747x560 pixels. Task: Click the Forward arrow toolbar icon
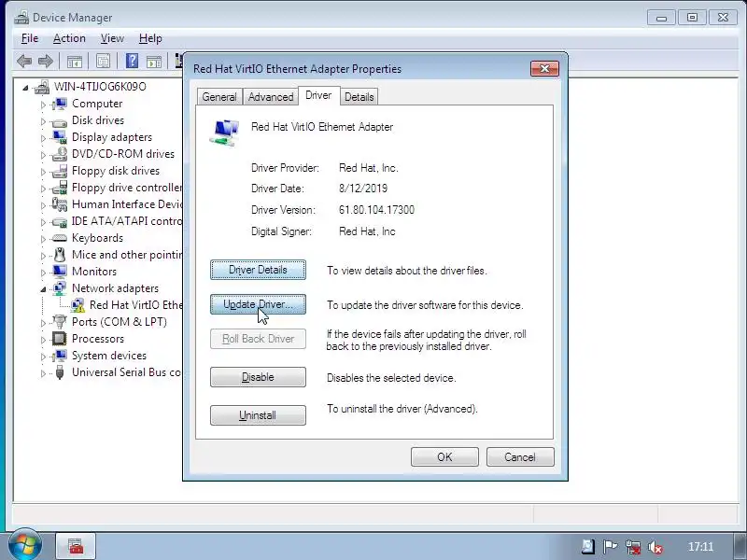point(45,61)
